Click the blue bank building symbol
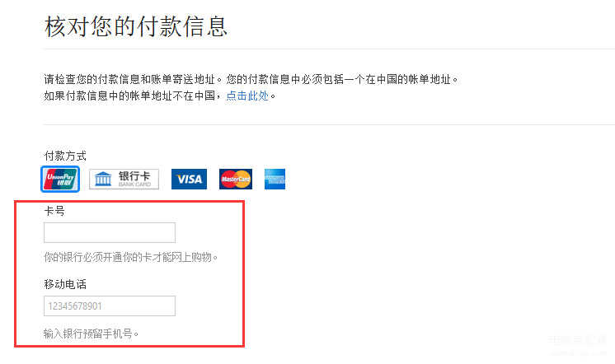Image resolution: width=615 pixels, height=364 pixels. pos(103,179)
